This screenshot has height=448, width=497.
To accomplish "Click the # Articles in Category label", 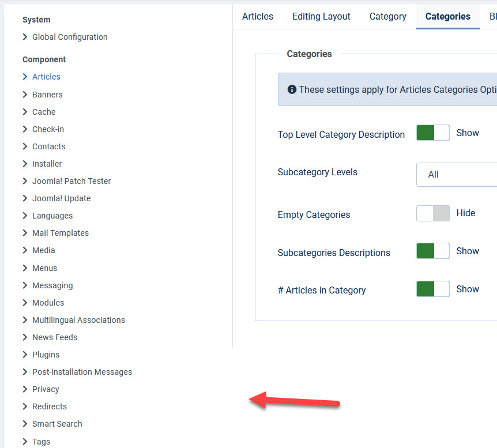I will coord(322,290).
